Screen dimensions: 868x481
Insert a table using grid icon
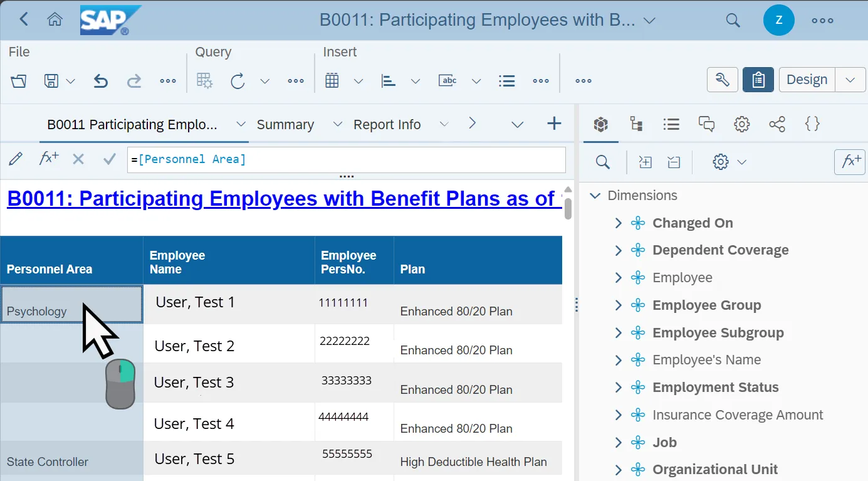[332, 81]
